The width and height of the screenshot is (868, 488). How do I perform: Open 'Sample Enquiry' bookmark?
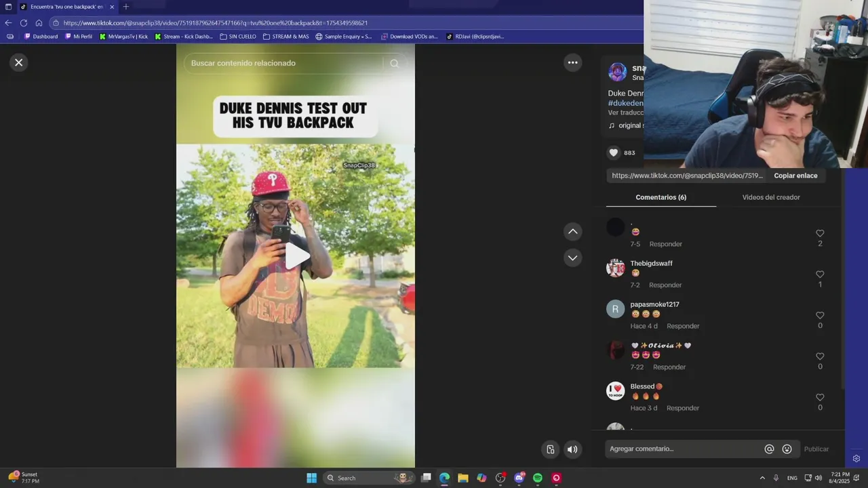point(344,37)
